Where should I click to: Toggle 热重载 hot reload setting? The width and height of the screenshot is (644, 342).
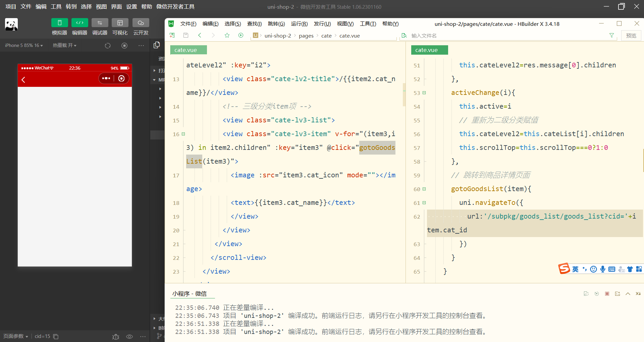[x=64, y=45]
